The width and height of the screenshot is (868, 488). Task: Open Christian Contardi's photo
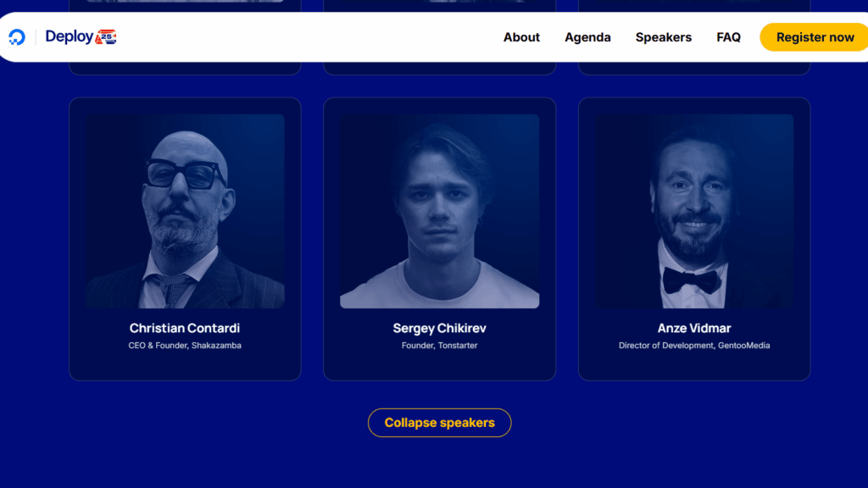[185, 211]
